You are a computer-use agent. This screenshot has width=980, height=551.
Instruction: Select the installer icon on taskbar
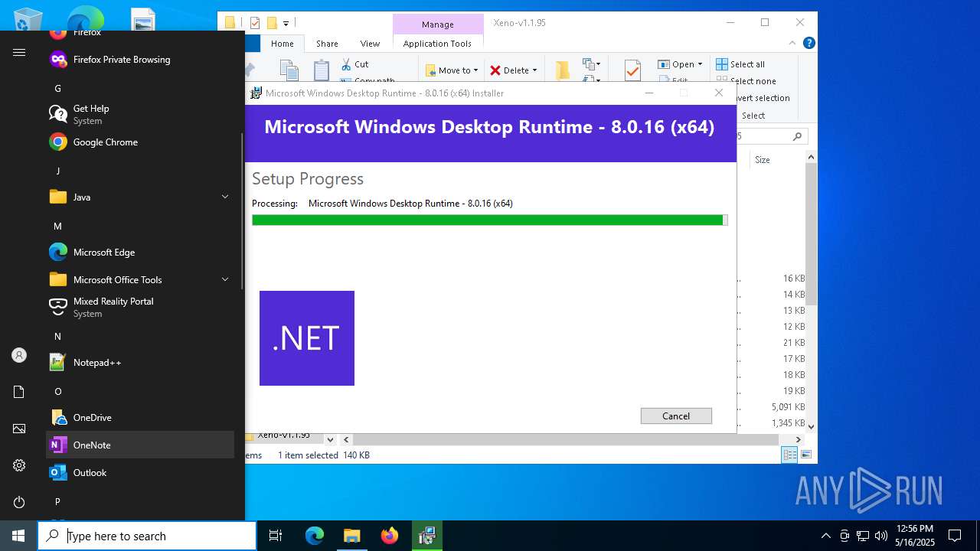pyautogui.click(x=427, y=536)
